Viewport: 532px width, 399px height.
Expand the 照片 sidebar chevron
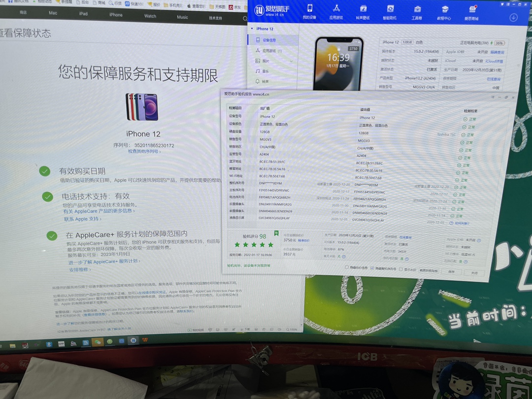291,62
